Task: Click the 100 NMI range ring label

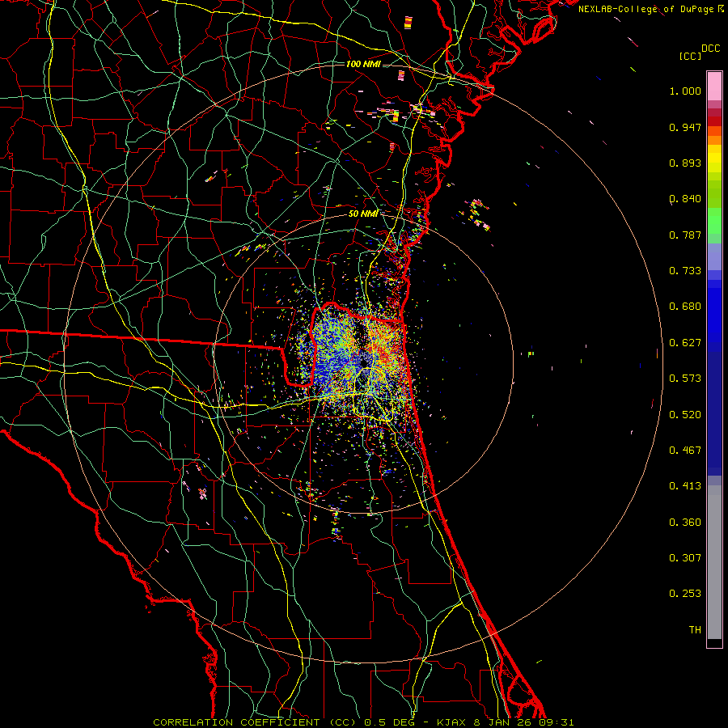Action: [363, 64]
